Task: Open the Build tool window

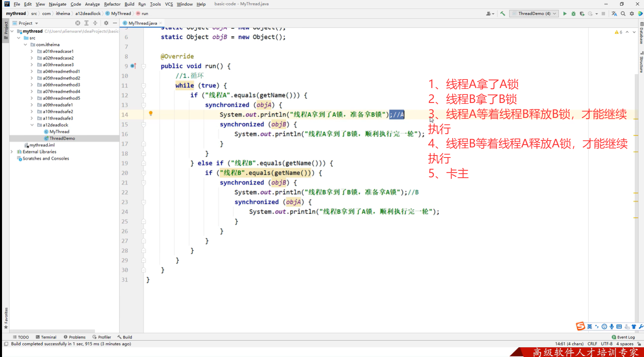Action: point(125,337)
